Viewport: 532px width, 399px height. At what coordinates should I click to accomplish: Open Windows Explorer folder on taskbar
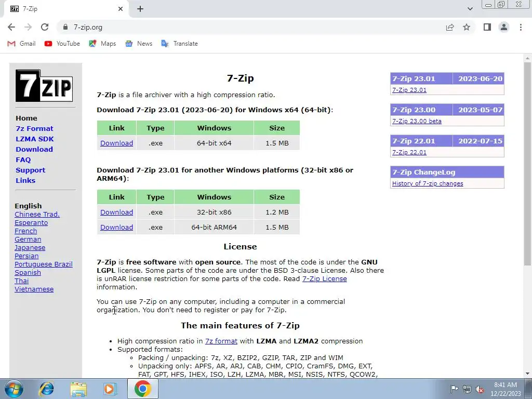pos(78,389)
